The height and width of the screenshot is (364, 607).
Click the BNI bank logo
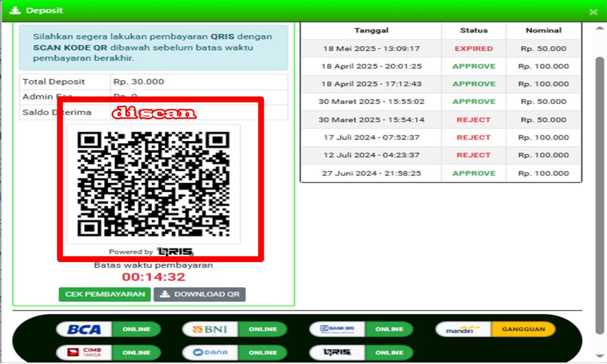pos(210,329)
